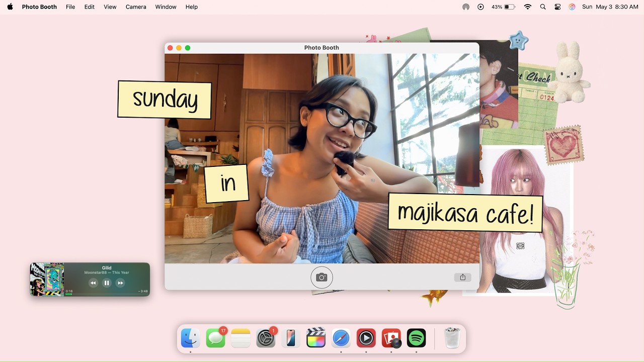Seek along the Gilid song progress bar
Image resolution: width=644 pixels, height=362 pixels.
click(106, 294)
